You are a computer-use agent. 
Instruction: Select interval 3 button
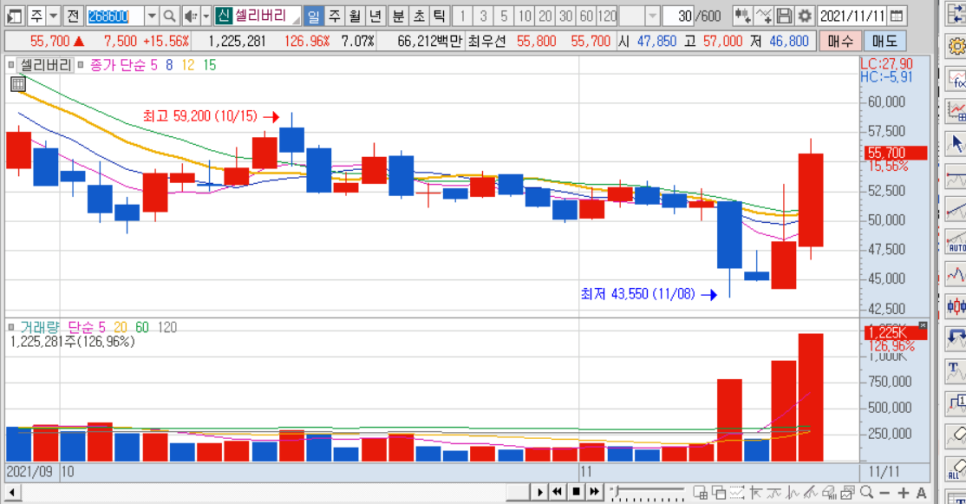[484, 16]
